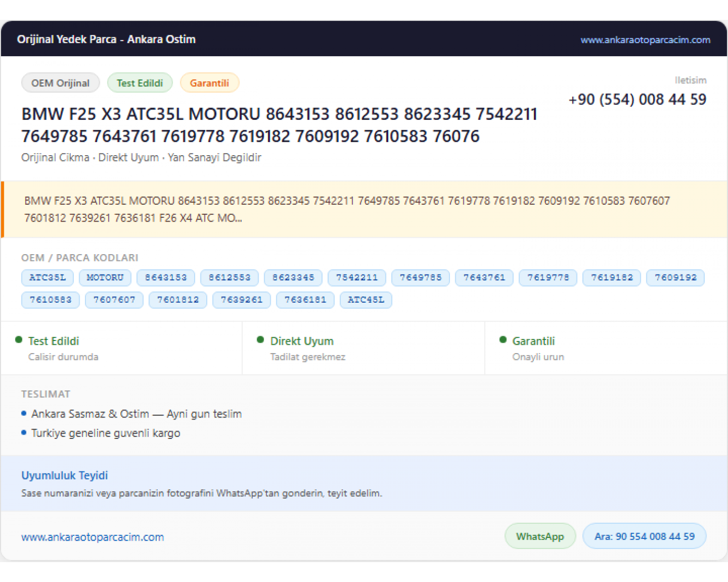
Task: Click the WhatsApp button
Action: 540,536
